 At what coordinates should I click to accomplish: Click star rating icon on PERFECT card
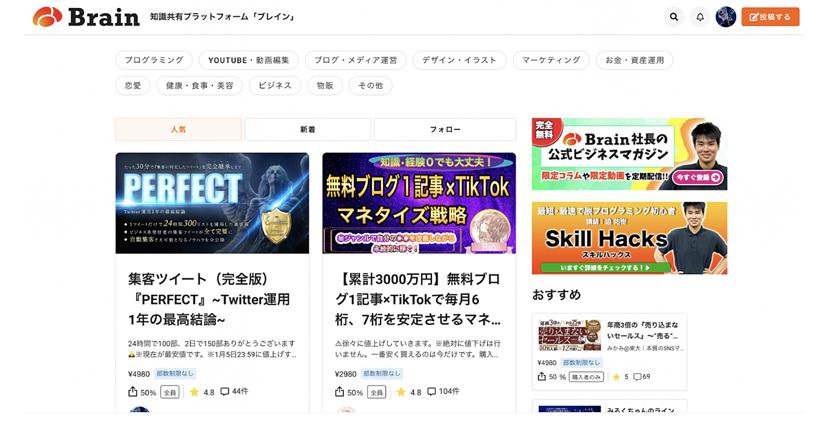(194, 392)
